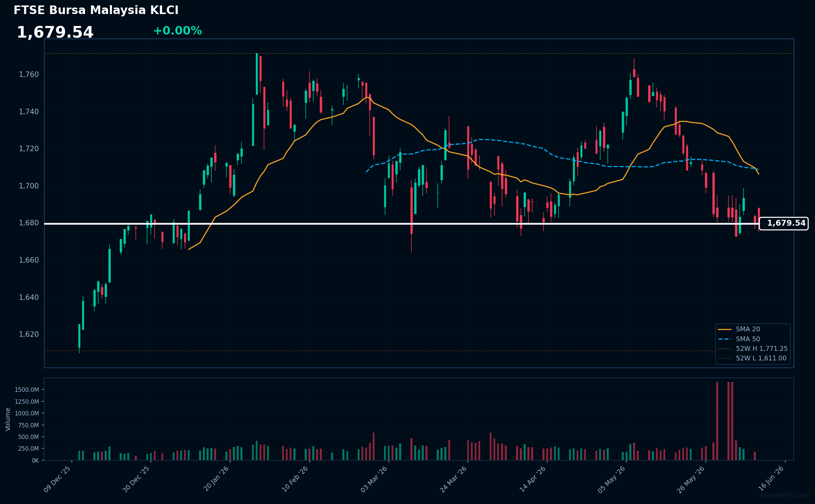Click the 1,720 price axis label

pyautogui.click(x=29, y=149)
